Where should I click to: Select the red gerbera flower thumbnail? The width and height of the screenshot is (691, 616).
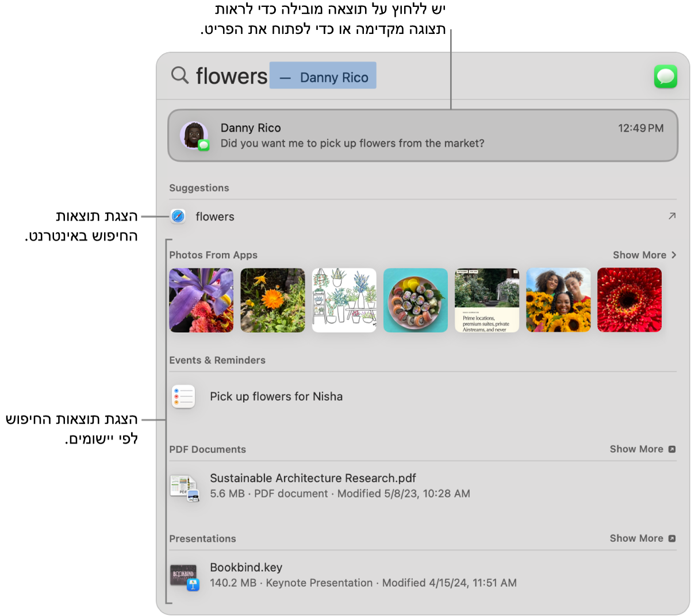tap(629, 300)
